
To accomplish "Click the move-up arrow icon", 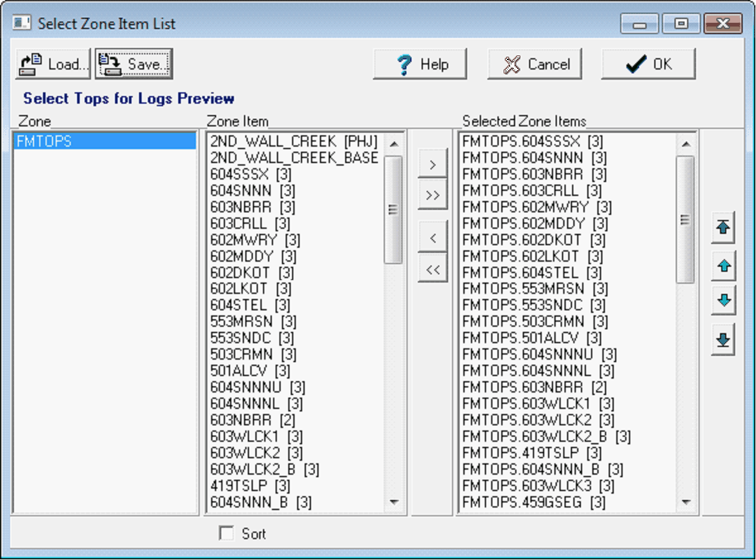I will coord(723,265).
